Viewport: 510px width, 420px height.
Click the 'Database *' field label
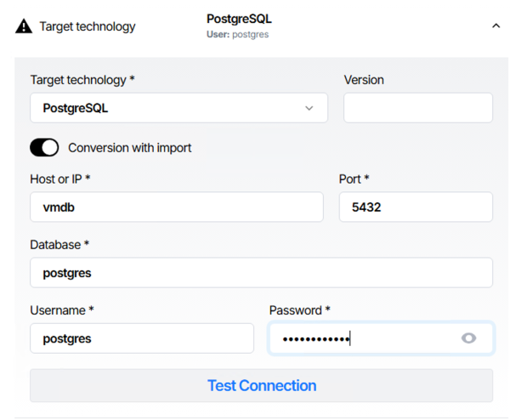point(59,245)
